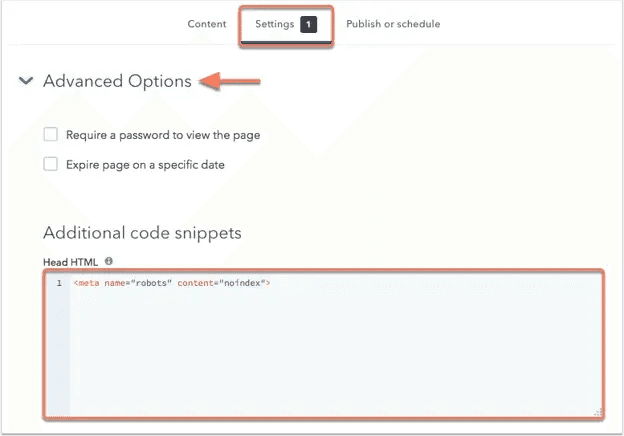Click the Additional code snippets heading
624x436 pixels.
click(x=142, y=233)
